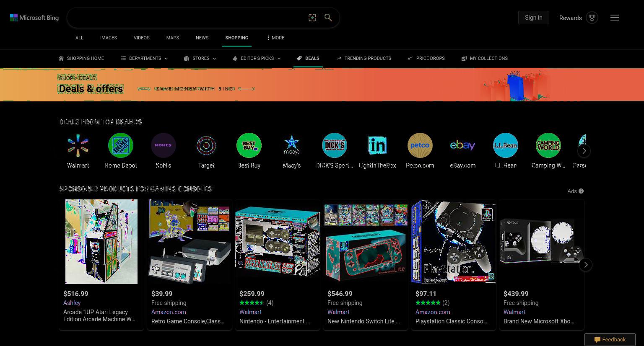This screenshot has height=346, width=644.
Task: Open eBay.com brand logo
Action: [x=463, y=145]
